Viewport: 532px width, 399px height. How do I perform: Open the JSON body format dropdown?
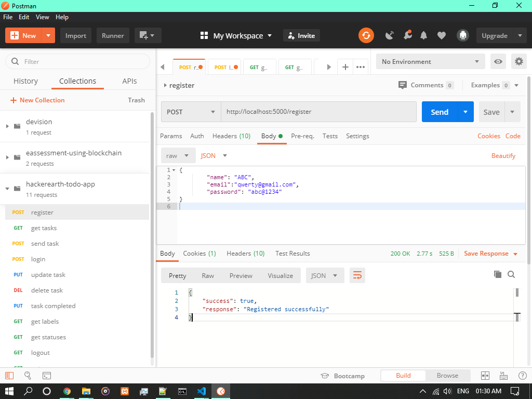coord(214,156)
